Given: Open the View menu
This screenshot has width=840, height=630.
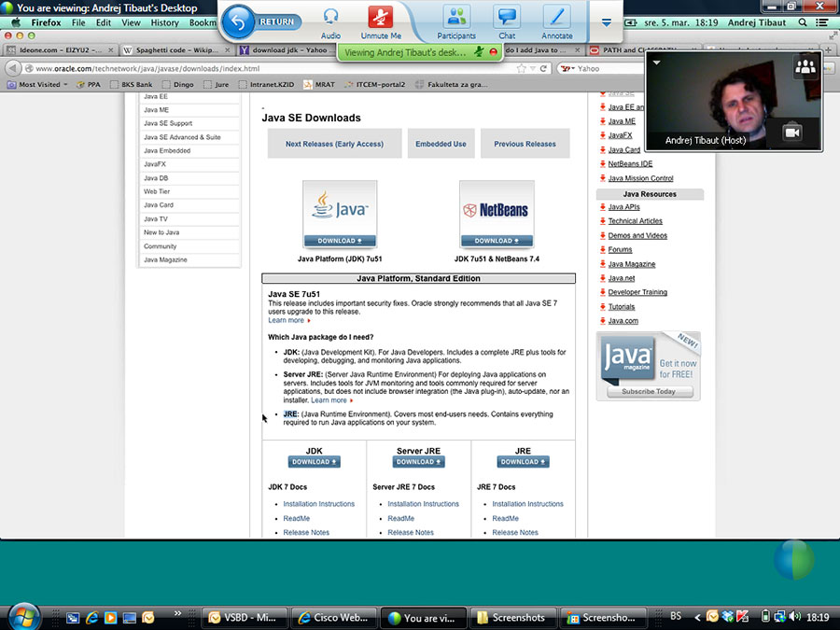Looking at the screenshot, I should click(x=131, y=22).
